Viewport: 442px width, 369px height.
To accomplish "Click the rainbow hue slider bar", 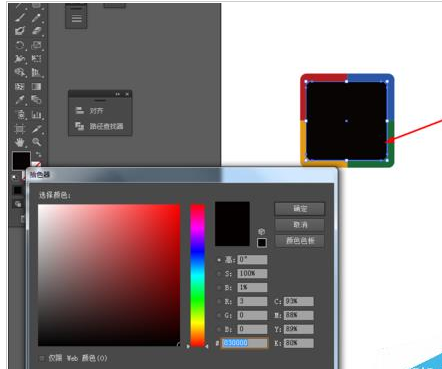I will click(197, 275).
